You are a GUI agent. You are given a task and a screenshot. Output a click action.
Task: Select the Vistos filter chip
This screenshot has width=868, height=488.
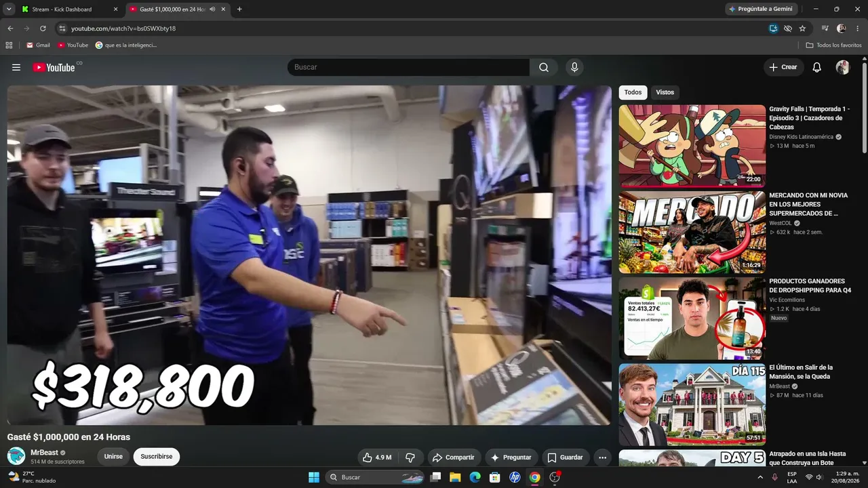point(665,92)
